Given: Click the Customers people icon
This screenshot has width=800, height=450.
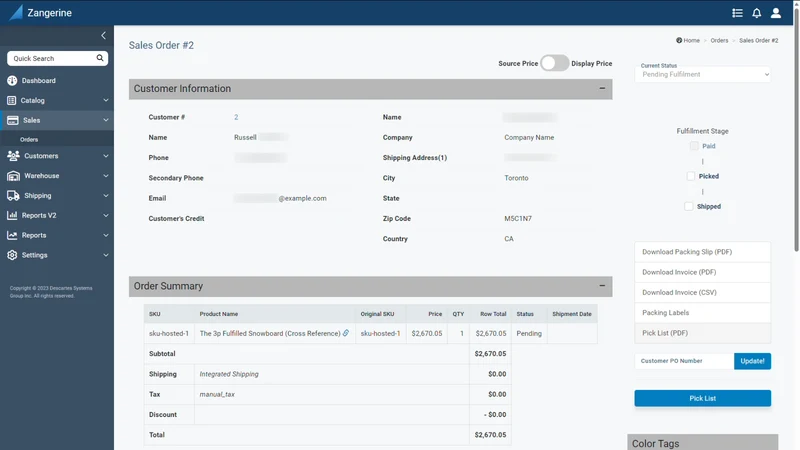Looking at the screenshot, I should point(13,156).
